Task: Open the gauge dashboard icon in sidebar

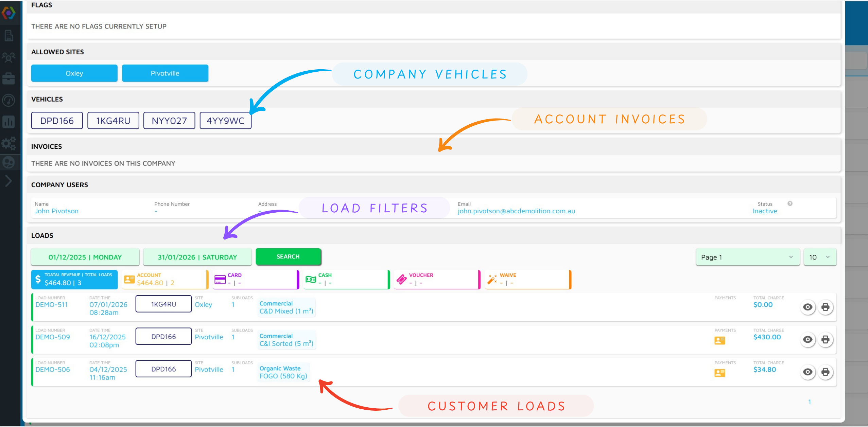Action: click(x=8, y=100)
